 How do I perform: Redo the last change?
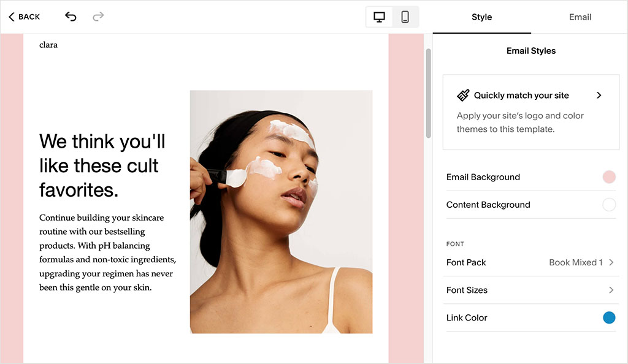(98, 17)
